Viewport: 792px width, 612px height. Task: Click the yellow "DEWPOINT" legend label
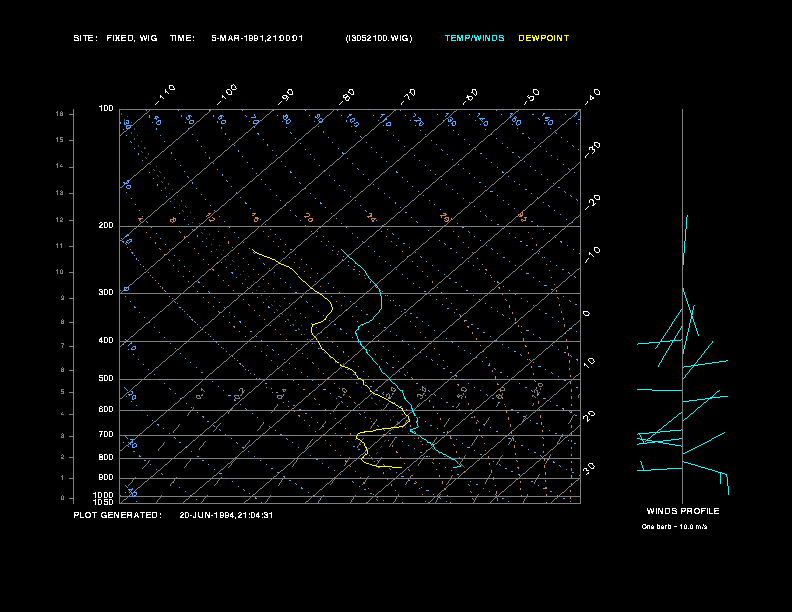pyautogui.click(x=543, y=38)
